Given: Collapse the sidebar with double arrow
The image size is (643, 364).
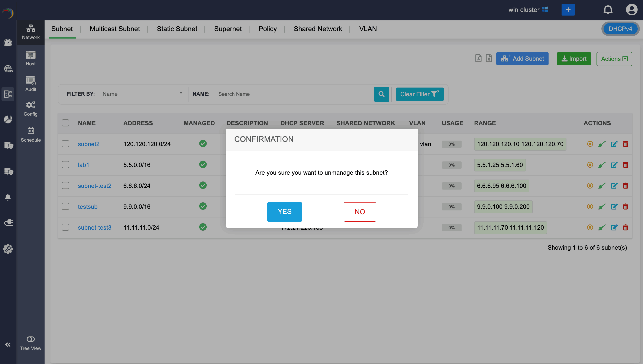Looking at the screenshot, I should pyautogui.click(x=8, y=344).
